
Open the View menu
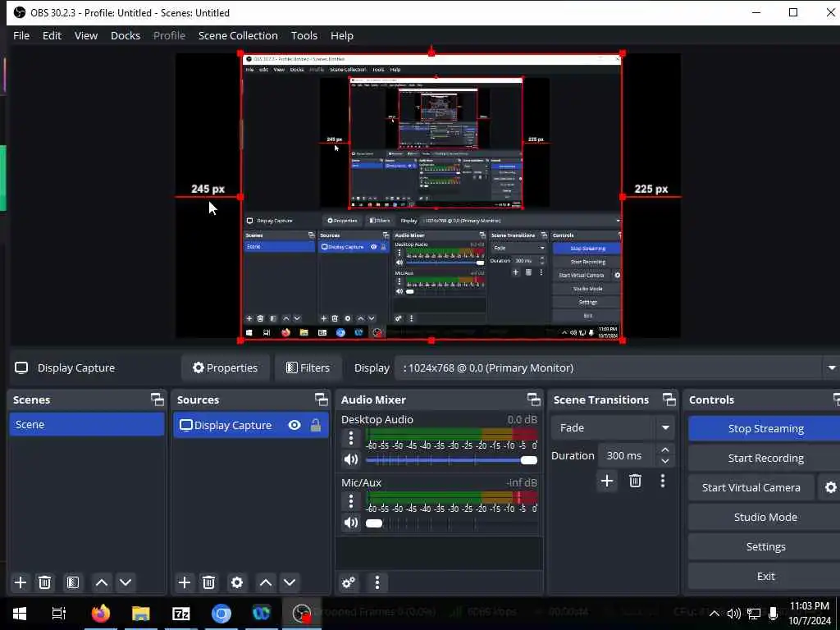point(85,35)
